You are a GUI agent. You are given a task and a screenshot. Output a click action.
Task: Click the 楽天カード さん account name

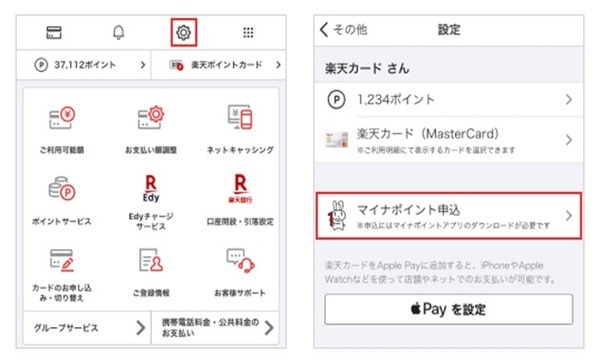[367, 68]
